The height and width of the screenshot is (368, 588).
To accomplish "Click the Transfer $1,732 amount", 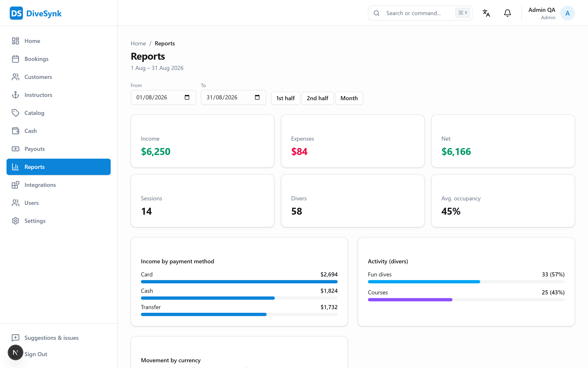I will click(329, 307).
